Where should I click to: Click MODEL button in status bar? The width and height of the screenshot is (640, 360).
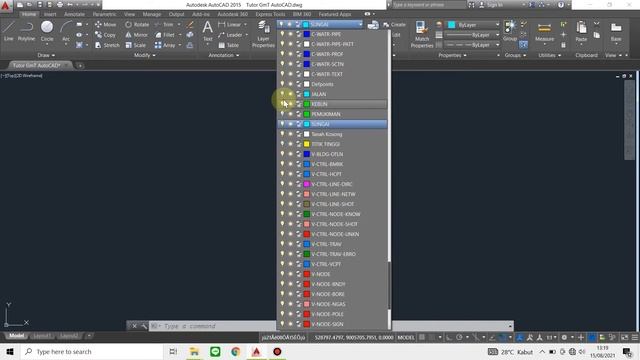pyautogui.click(x=406, y=338)
